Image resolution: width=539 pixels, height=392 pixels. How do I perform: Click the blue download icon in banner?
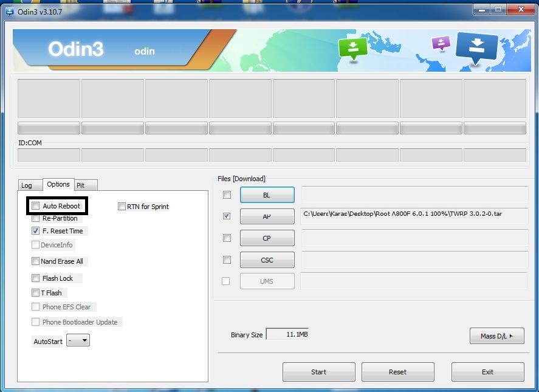pyautogui.click(x=477, y=49)
